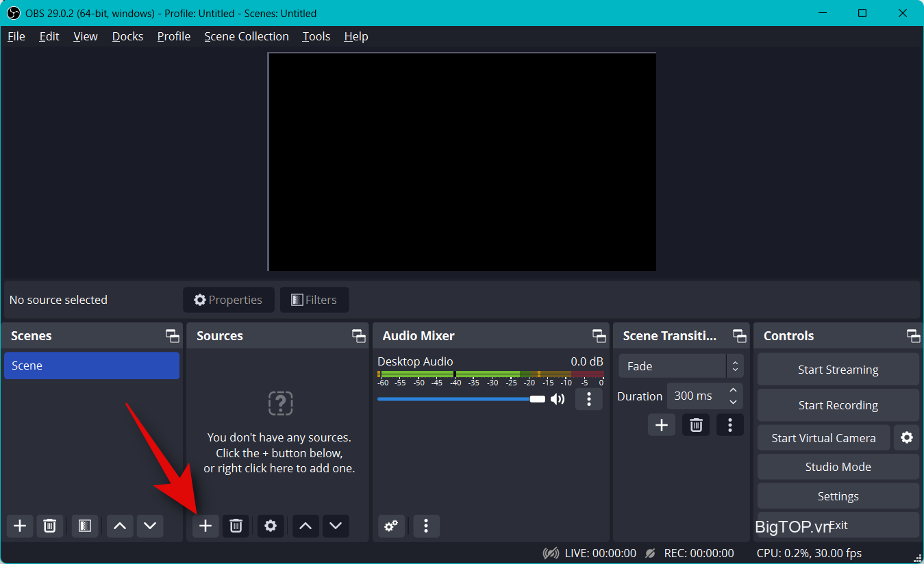
Task: Remove selected scene with trash icon
Action: (49, 526)
